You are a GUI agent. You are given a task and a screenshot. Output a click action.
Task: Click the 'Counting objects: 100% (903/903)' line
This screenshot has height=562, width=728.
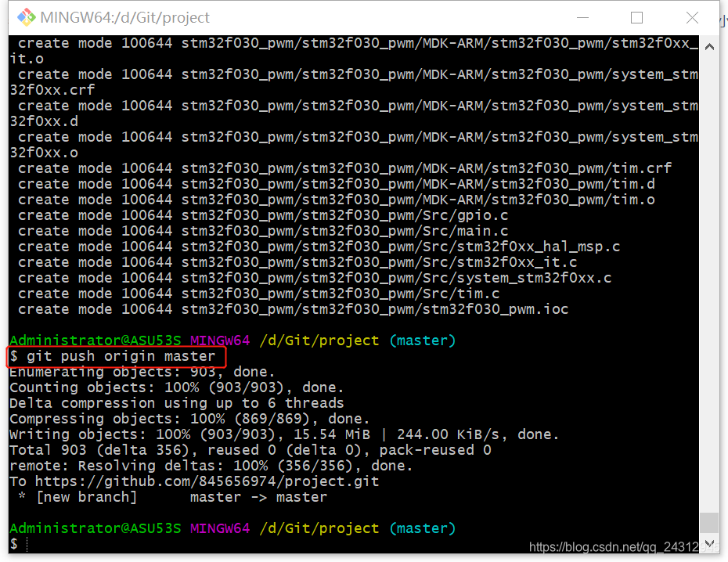tap(176, 387)
